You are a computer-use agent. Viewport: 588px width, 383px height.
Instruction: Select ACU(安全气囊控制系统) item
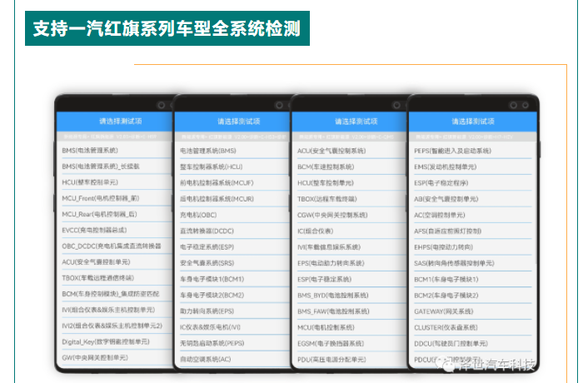(350, 151)
